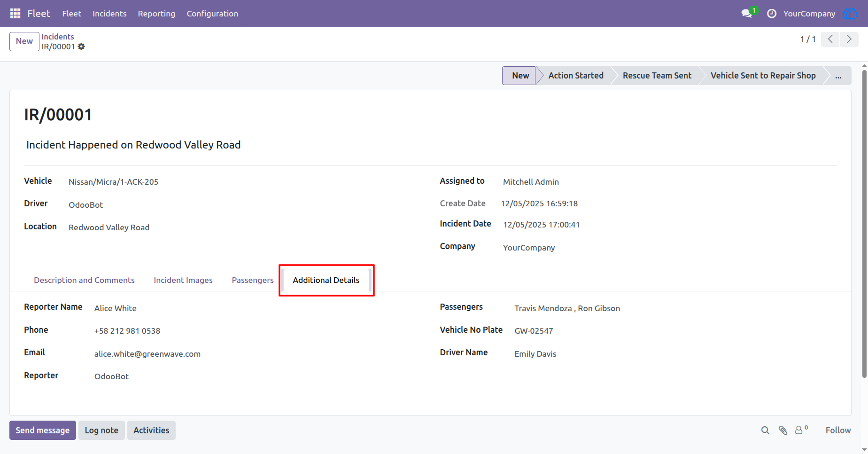Click the user avatar icon

pos(850,14)
